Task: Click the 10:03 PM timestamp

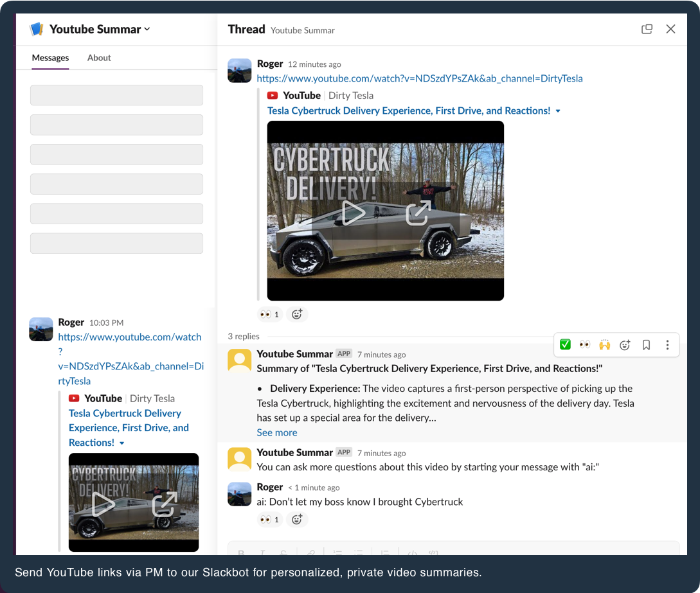Action: (106, 323)
